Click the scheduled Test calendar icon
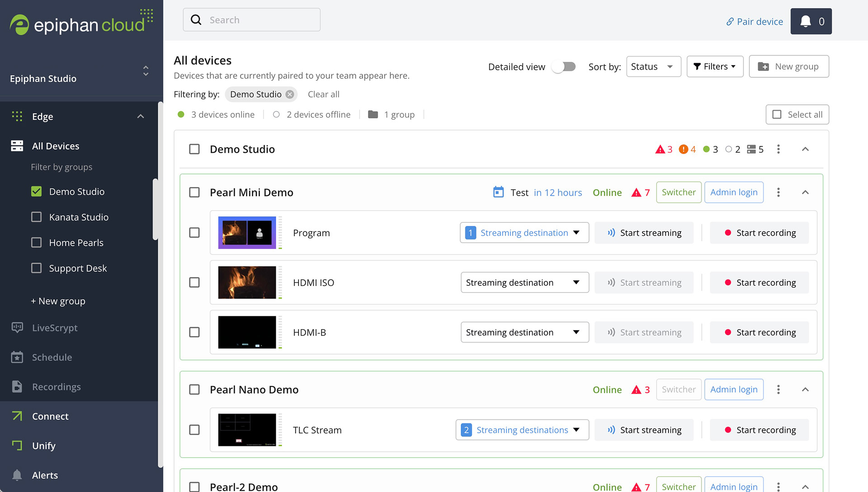The width and height of the screenshot is (868, 492). pos(498,192)
